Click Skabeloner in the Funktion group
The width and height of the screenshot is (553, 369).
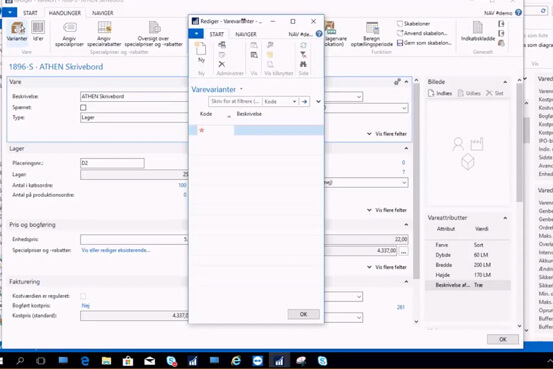coord(413,24)
